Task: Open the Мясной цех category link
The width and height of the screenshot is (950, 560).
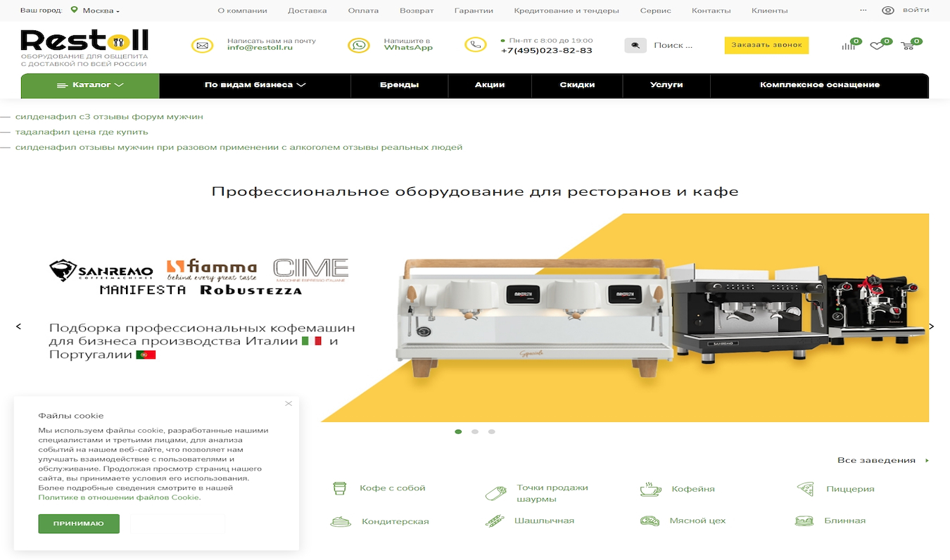Action: [697, 521]
